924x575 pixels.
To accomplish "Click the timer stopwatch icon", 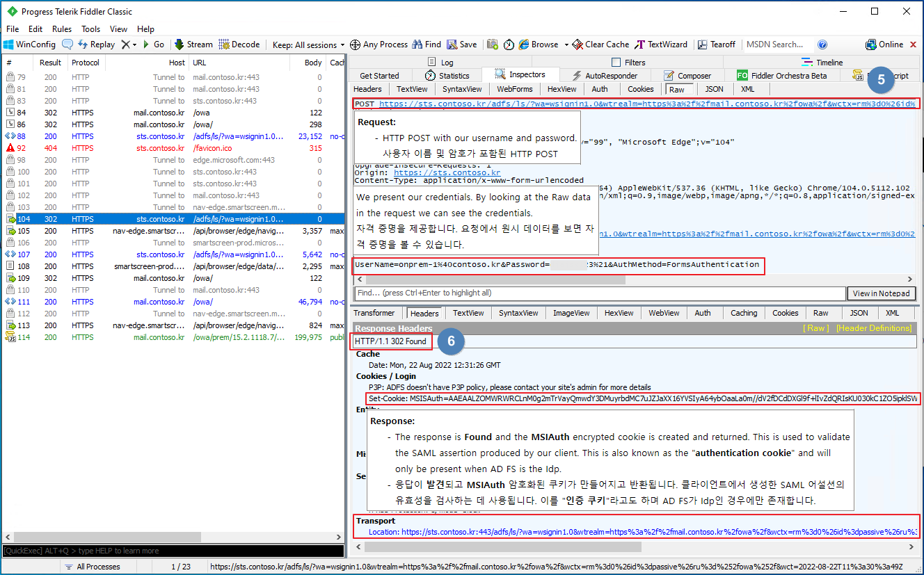I will (x=509, y=44).
